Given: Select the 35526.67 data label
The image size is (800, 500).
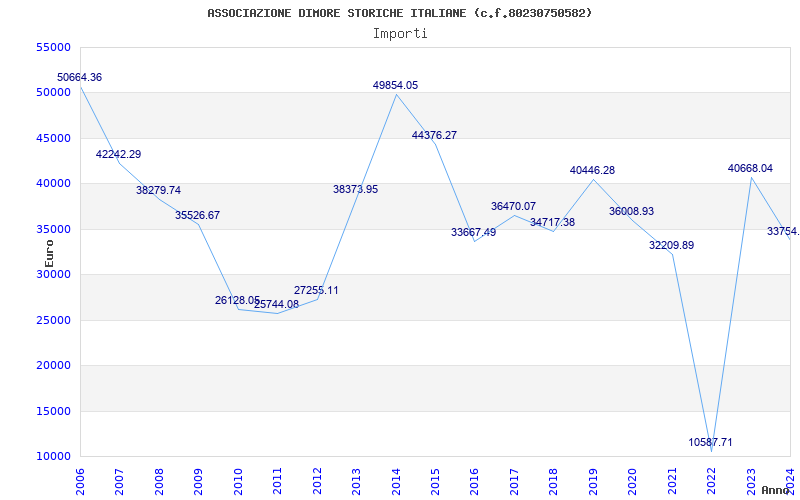Looking at the screenshot, I should coord(197,215).
